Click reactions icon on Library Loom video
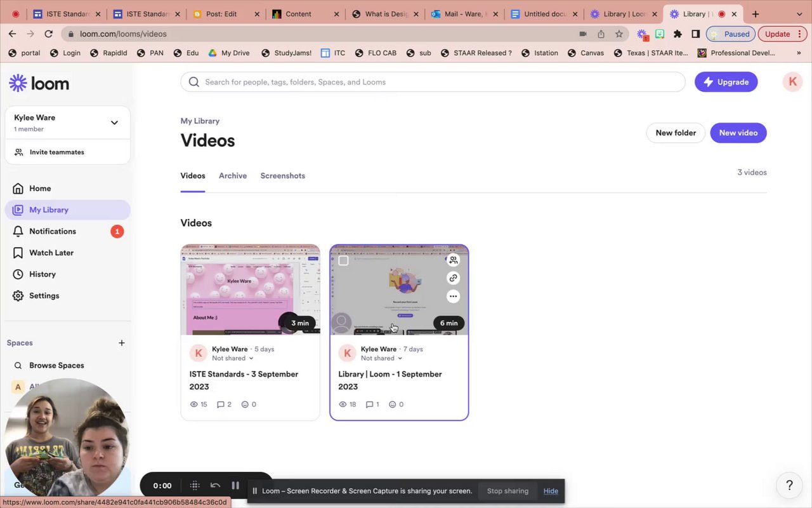 [392, 404]
